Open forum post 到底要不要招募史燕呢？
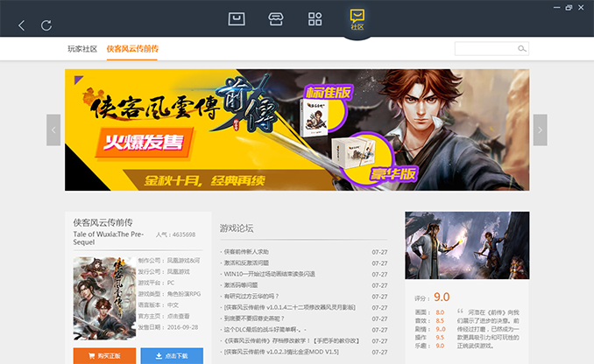The width and height of the screenshot is (594, 364). pos(254,318)
